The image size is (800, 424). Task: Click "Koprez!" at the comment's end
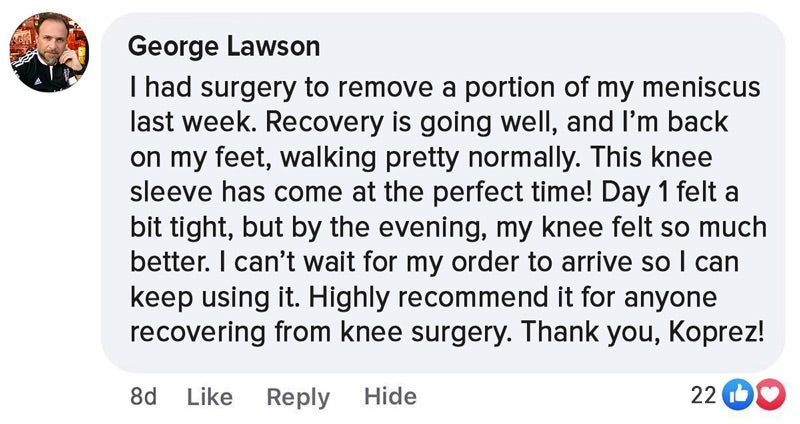click(716, 332)
